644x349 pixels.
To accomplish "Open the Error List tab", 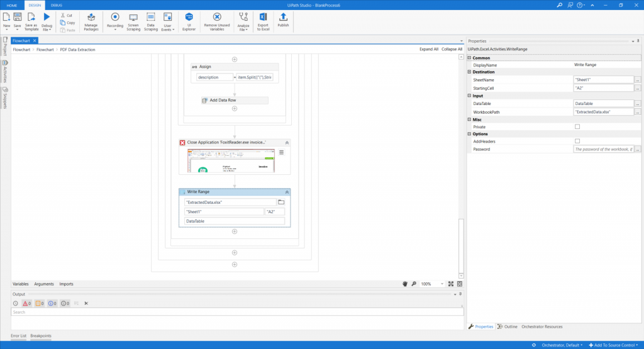I will (x=18, y=336).
